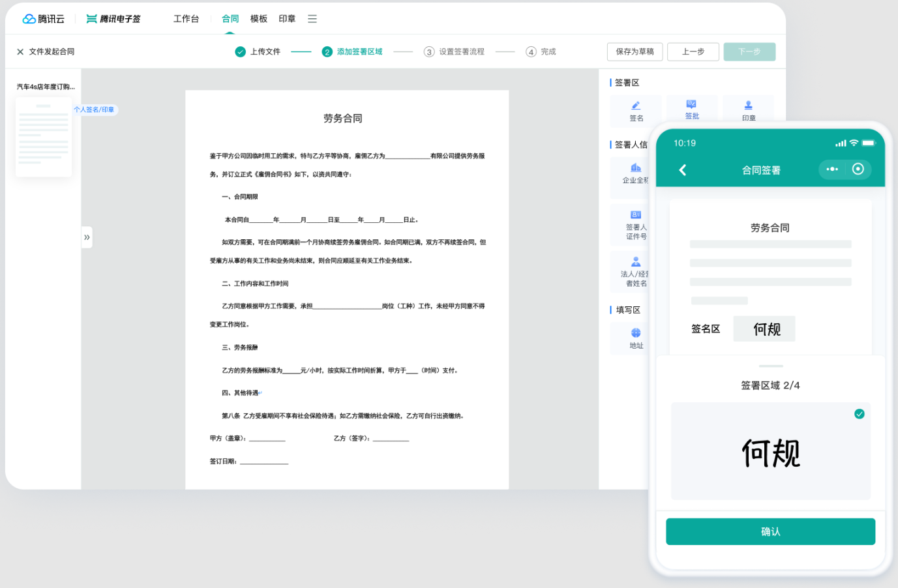Viewport: 898px width, 588px height.
Task: Click the 乙方（签字） signature line
Action: coord(372,438)
